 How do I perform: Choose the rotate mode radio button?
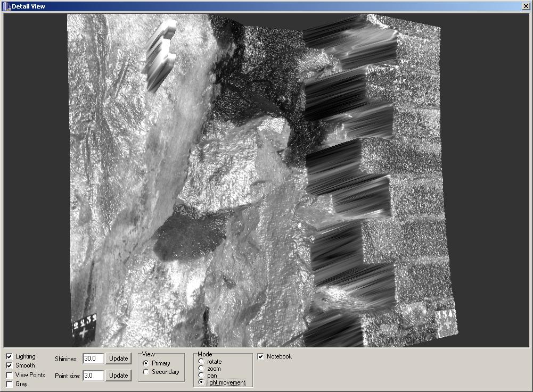click(x=201, y=362)
